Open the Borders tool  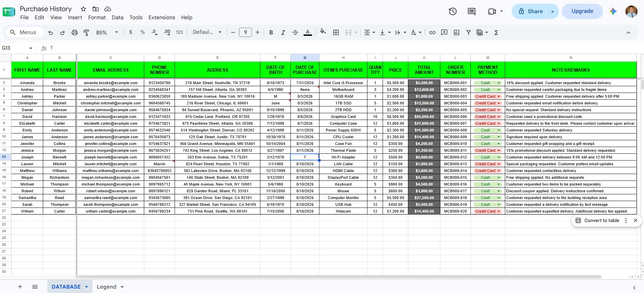click(336, 32)
